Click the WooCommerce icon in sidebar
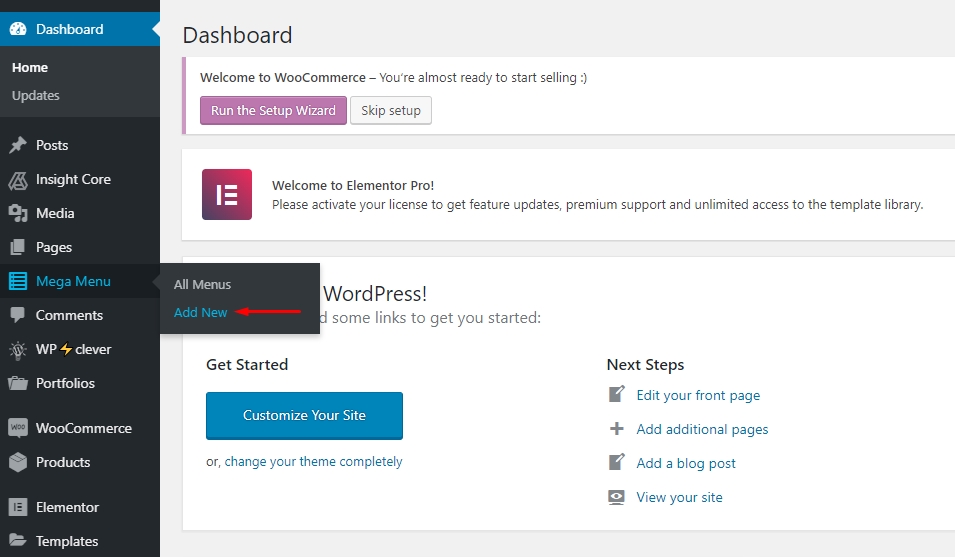 tap(18, 428)
